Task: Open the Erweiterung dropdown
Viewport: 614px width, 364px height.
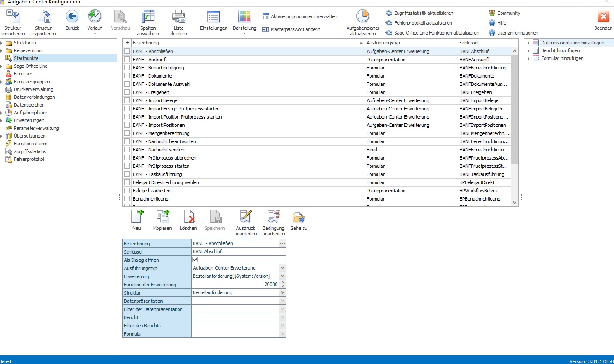Action: click(x=282, y=276)
